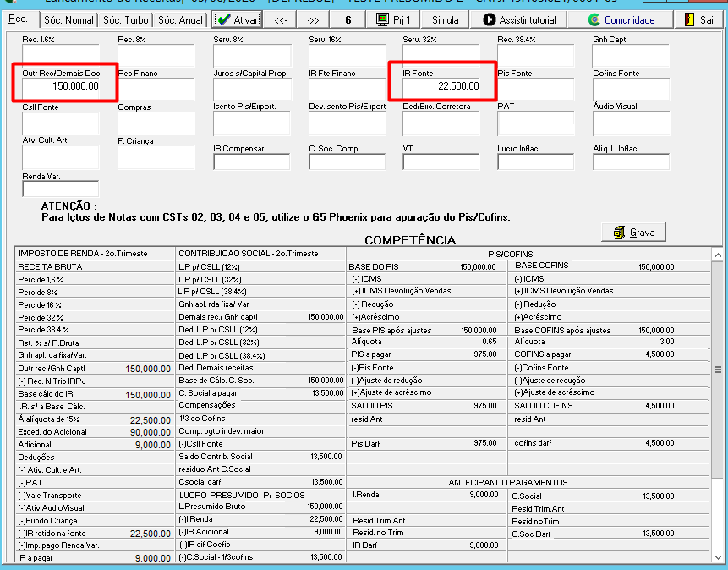This screenshot has width=728, height=570.
Task: Focus the Ded/Exc. Corretora field
Action: [x=441, y=123]
